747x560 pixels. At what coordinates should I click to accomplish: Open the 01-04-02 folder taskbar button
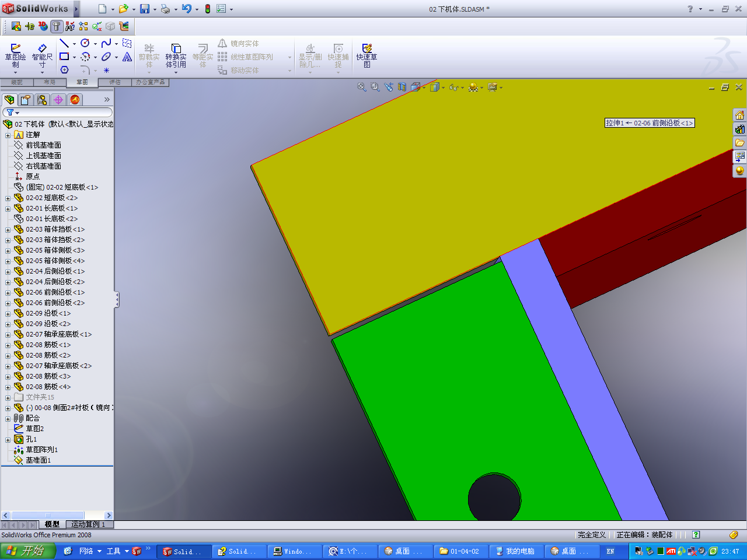click(461, 551)
